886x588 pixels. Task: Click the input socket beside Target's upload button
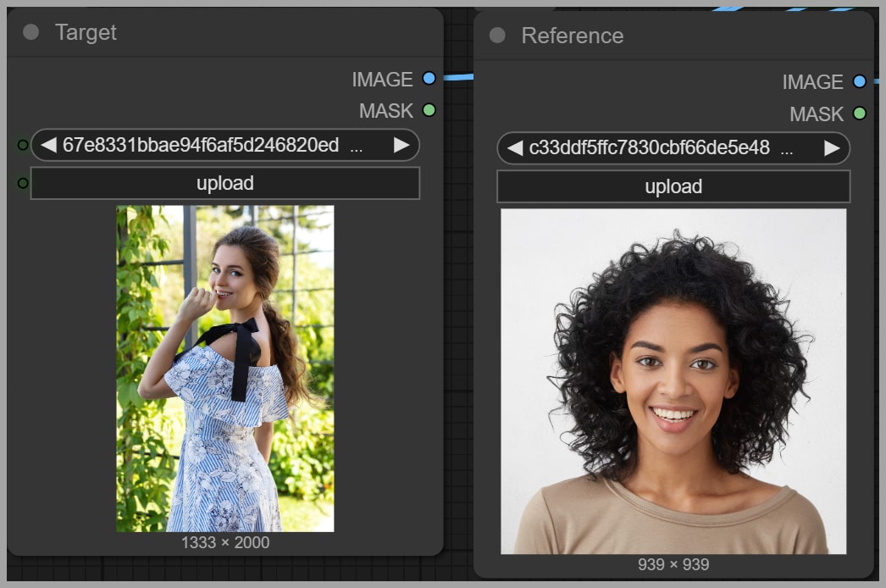click(x=23, y=183)
